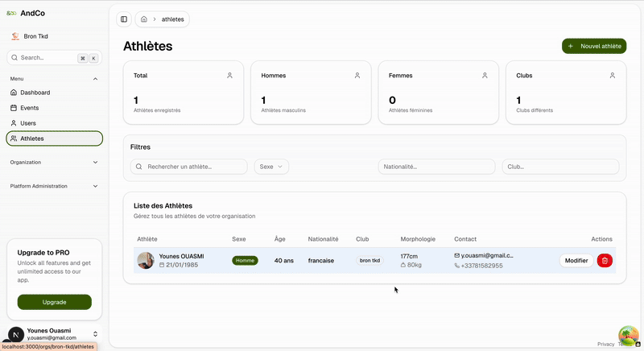The width and height of the screenshot is (644, 351).
Task: Click Modifier button for Younes OUASMI
Action: click(576, 260)
